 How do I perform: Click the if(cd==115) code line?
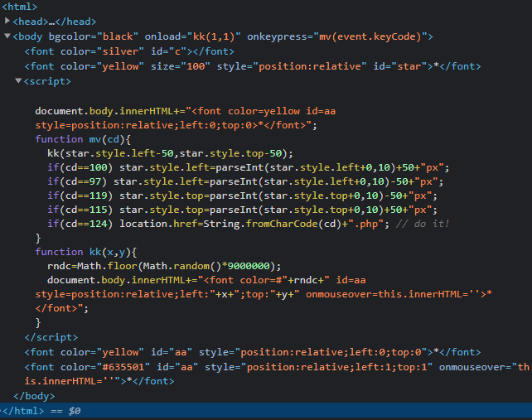pos(242,210)
